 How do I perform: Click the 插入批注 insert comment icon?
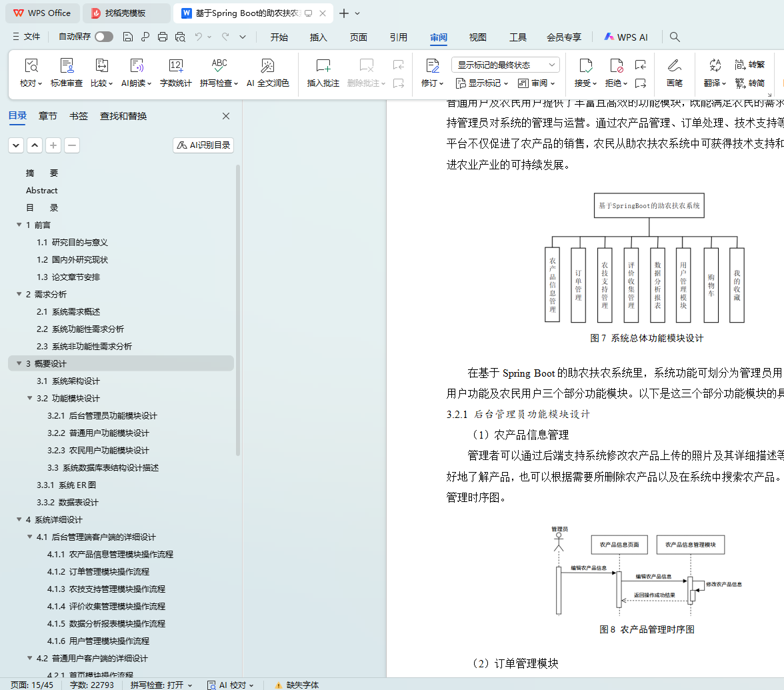(323, 66)
